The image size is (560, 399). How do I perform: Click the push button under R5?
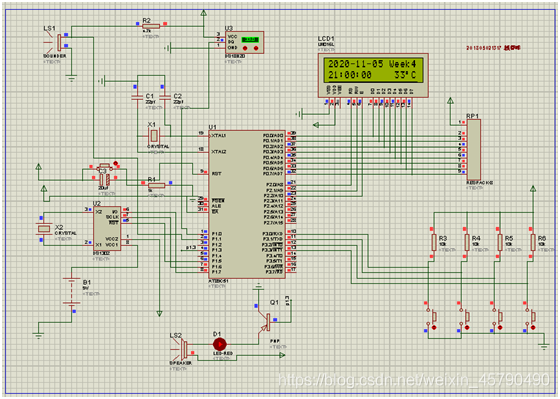click(498, 317)
